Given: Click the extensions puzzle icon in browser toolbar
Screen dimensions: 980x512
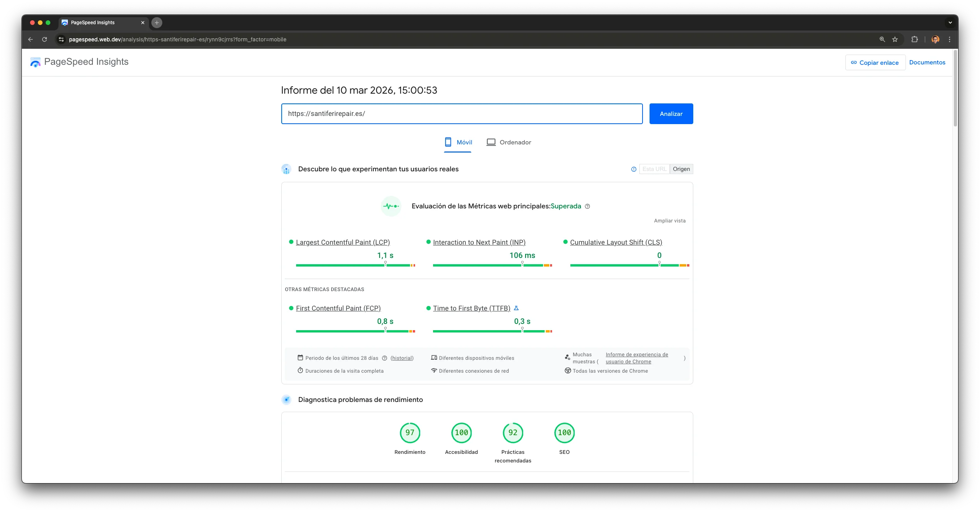Looking at the screenshot, I should [x=914, y=39].
